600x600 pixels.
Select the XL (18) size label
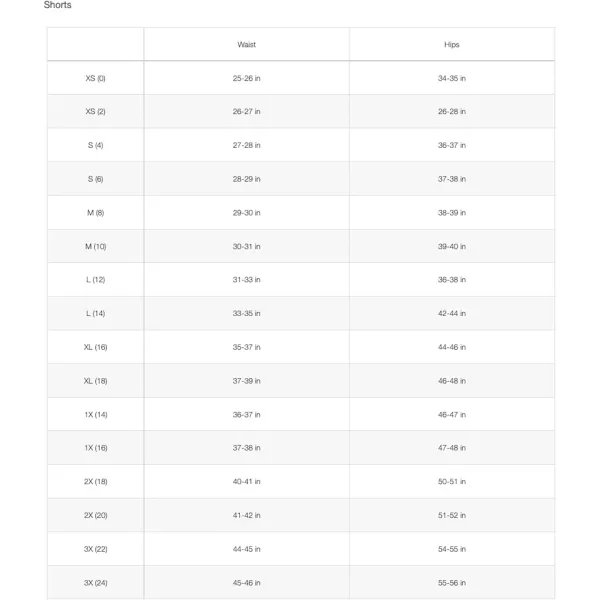pyautogui.click(x=96, y=381)
